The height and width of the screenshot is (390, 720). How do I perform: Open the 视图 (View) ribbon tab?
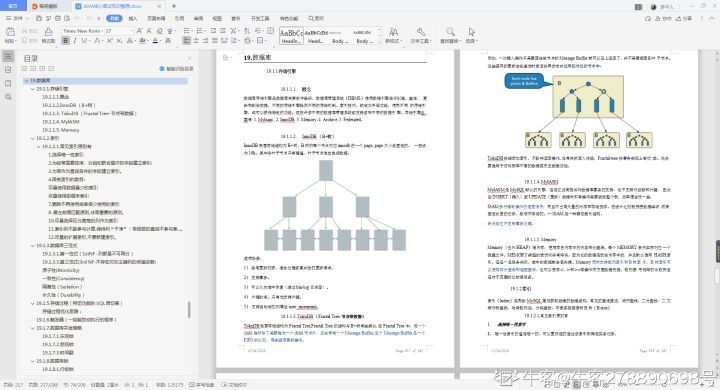pyautogui.click(x=217, y=18)
